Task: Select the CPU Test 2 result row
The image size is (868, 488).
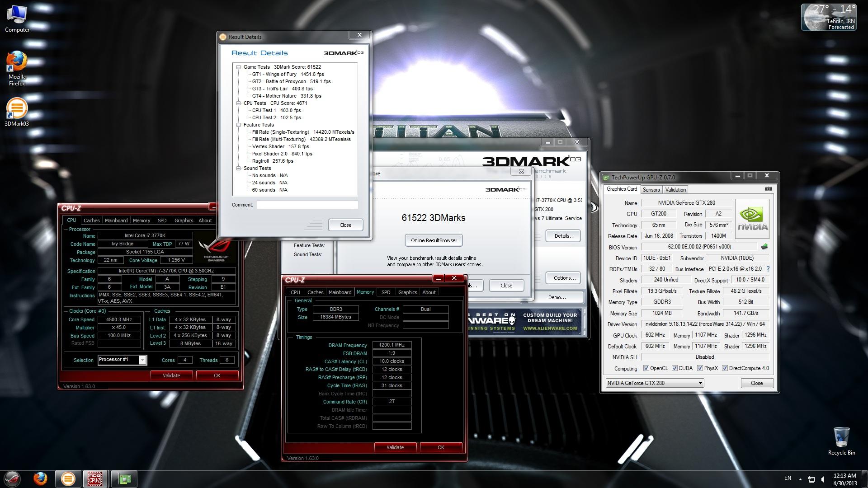Action: 276,117
